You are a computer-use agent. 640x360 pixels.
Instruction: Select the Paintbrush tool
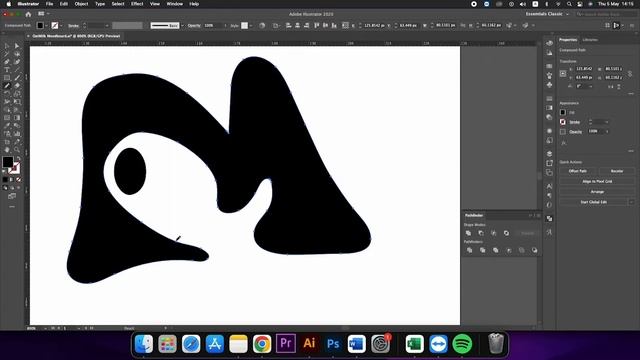click(x=17, y=78)
